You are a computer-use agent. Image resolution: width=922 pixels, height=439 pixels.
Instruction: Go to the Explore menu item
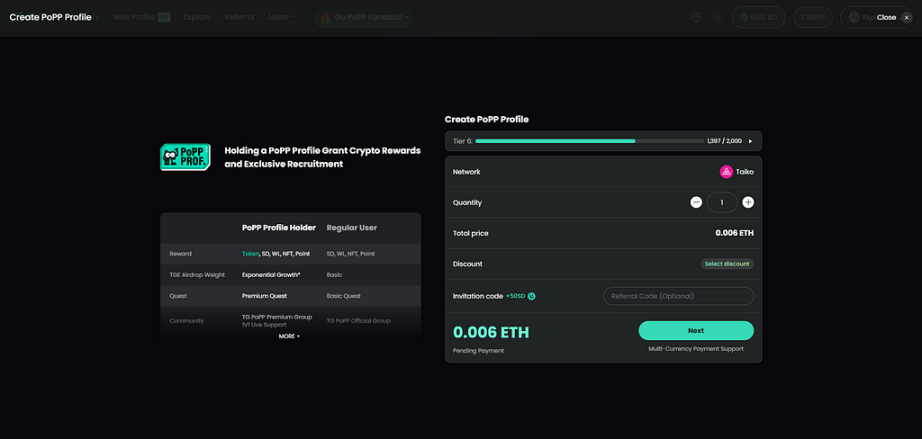click(x=197, y=17)
